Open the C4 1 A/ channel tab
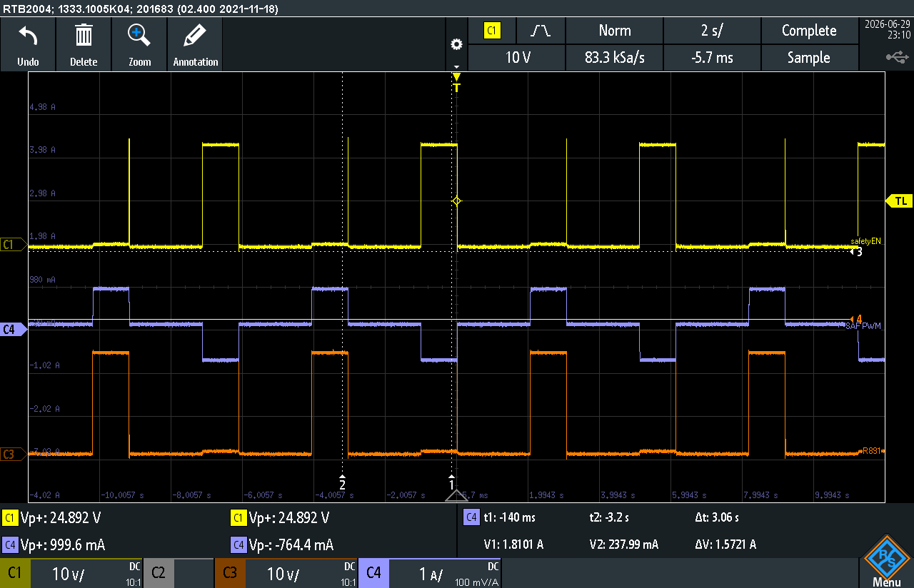The width and height of the screenshot is (914, 588). click(x=429, y=573)
